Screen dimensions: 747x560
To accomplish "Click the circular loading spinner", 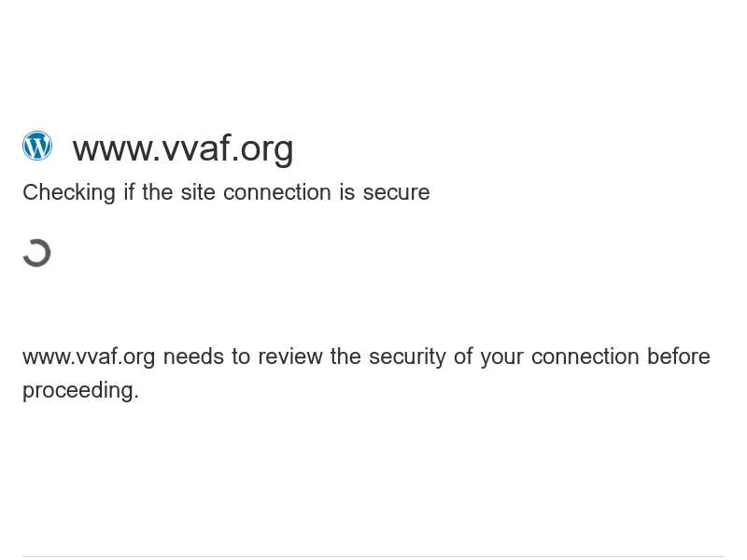I will coord(36,253).
